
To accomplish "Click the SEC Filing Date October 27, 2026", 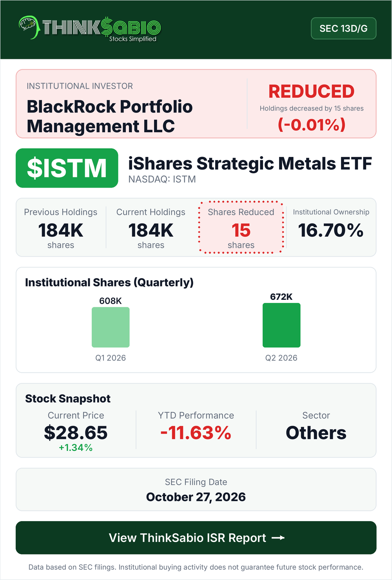I will click(196, 497).
